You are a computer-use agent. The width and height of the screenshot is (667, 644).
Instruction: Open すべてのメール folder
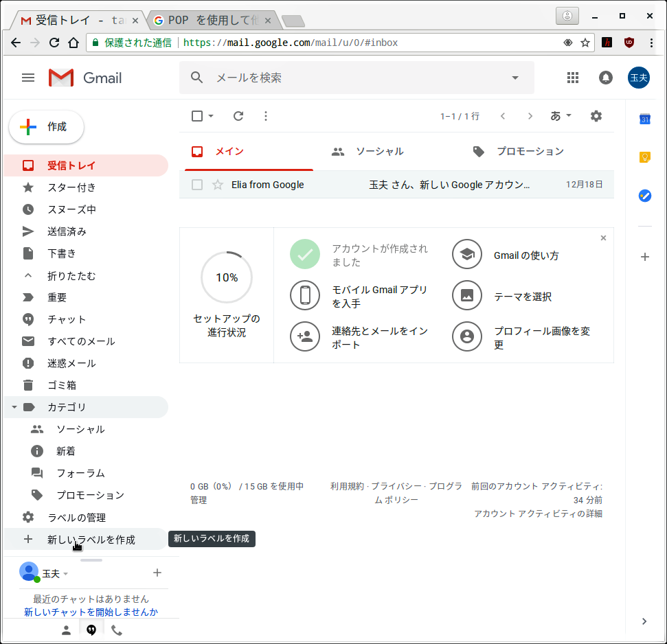86,341
